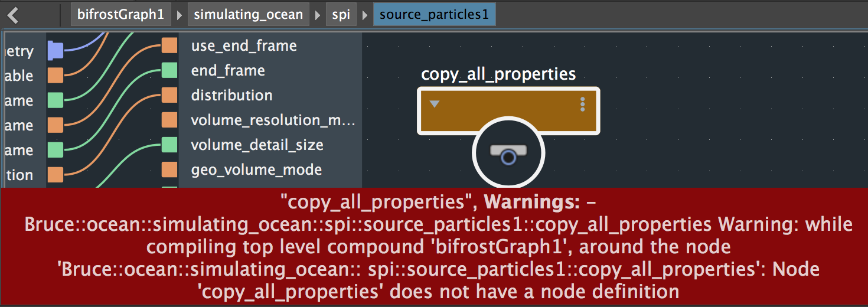The width and height of the screenshot is (868, 307).
Task: Open copy_all_properties node three-dot menu
Action: (582, 105)
